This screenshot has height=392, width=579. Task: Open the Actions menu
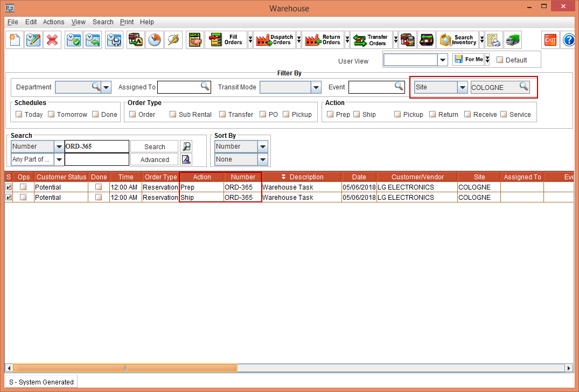click(x=53, y=22)
